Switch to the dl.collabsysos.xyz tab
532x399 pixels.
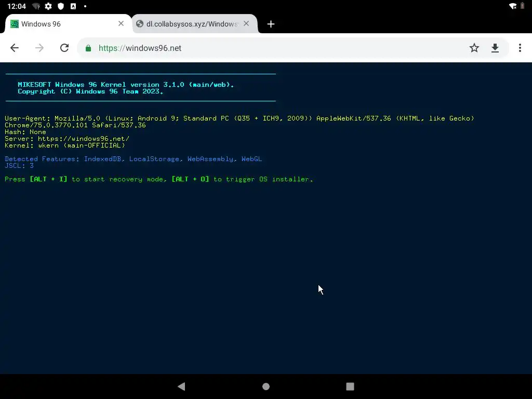[x=194, y=24]
